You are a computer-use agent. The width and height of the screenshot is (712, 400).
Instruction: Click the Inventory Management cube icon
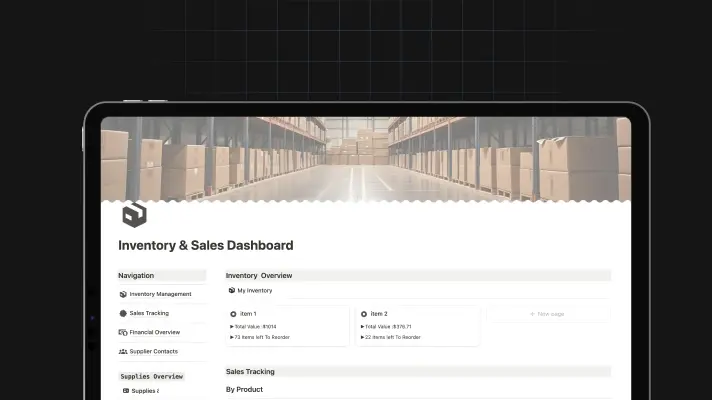point(123,294)
